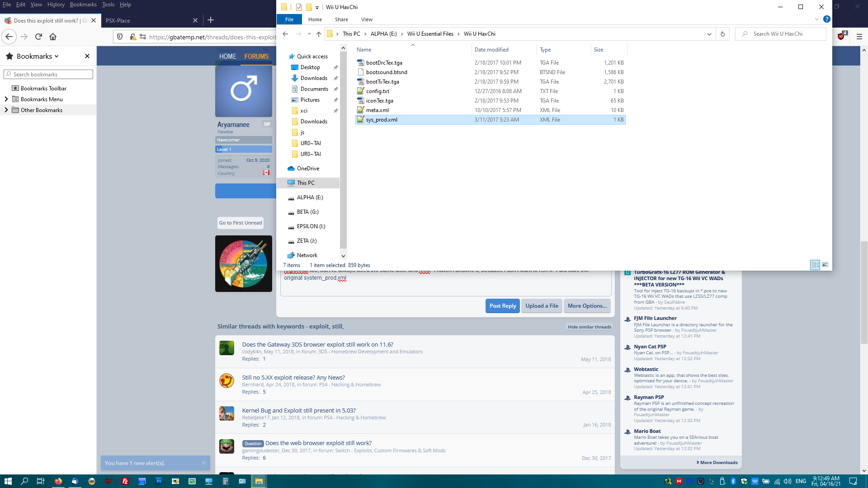Click the FileZilla icon in the taskbar
Viewport: 868px width, 488px height.
[x=125, y=481]
